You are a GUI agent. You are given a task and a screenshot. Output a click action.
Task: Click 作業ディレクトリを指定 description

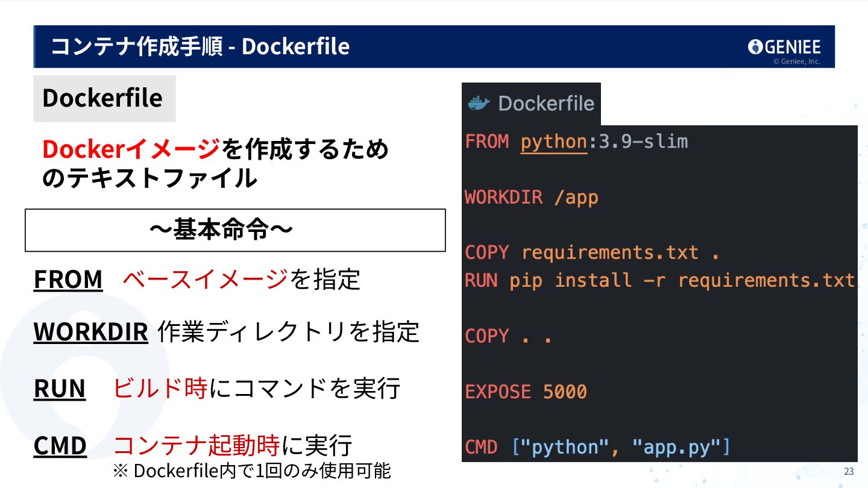point(288,332)
